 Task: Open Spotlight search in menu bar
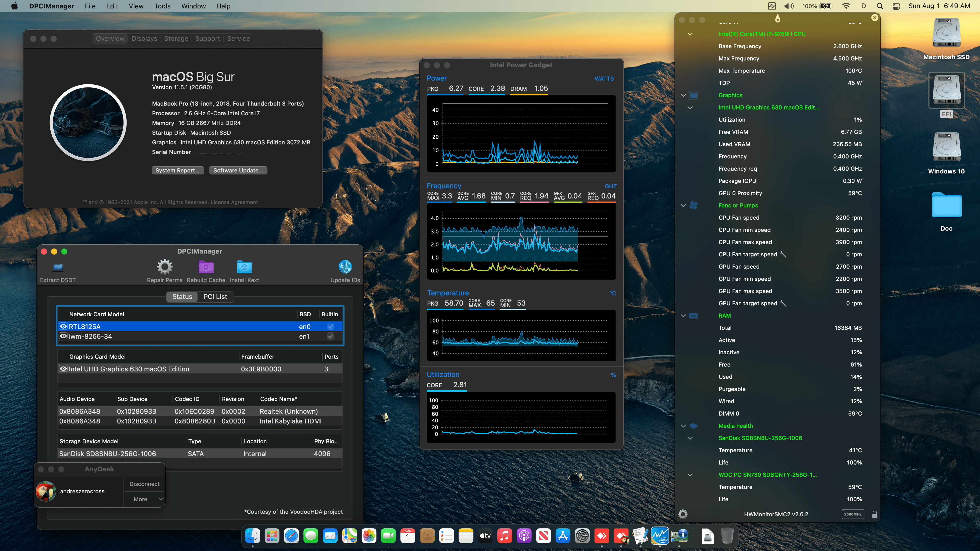pos(879,6)
